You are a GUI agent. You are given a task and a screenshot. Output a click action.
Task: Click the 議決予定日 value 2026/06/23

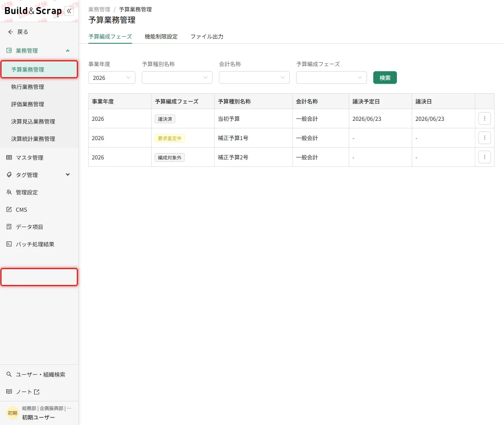point(367,119)
